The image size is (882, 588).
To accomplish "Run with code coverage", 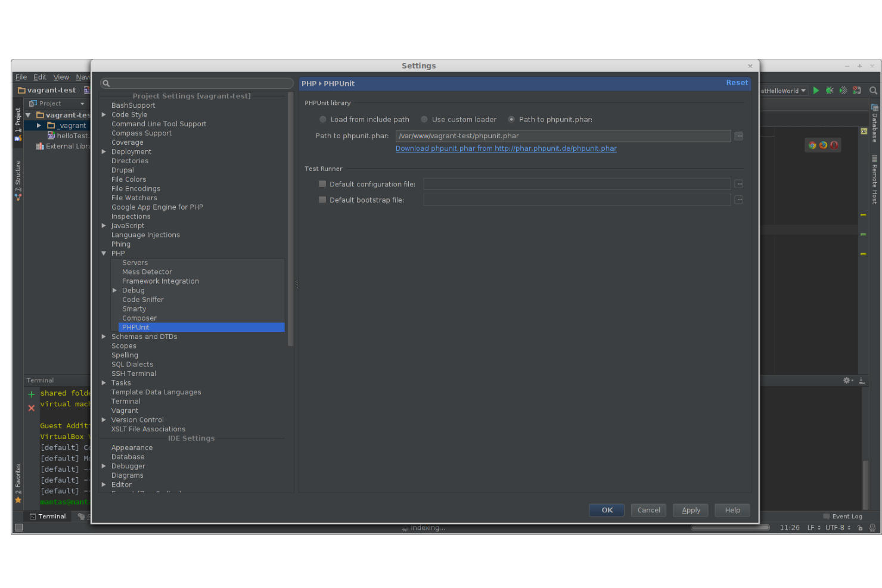I will [x=843, y=91].
